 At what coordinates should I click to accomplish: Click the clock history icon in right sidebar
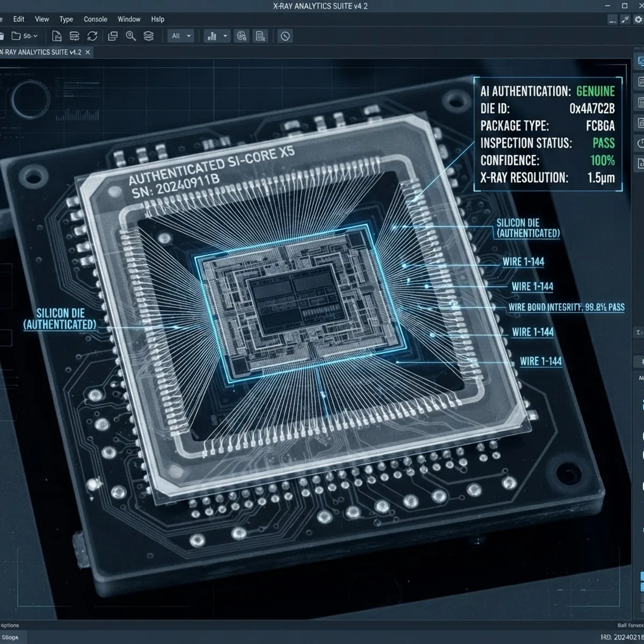[640, 143]
